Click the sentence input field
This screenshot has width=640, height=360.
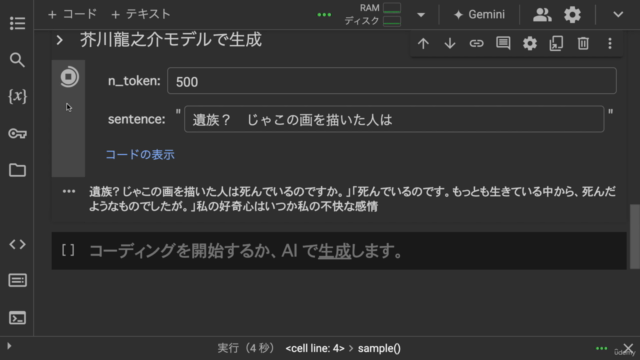394,119
